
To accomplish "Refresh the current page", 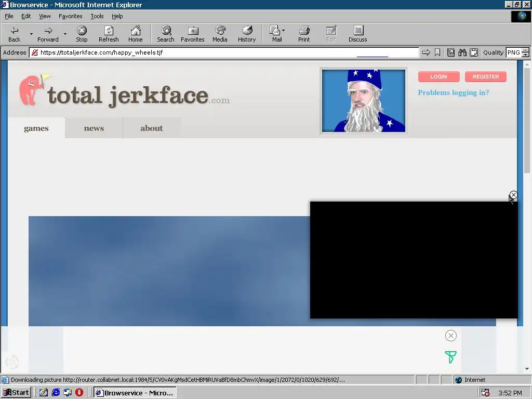I will (109, 34).
